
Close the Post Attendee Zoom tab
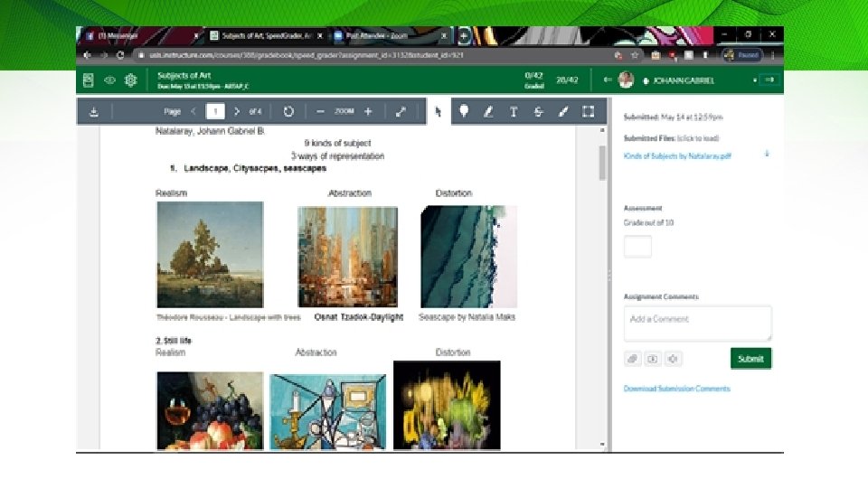tap(443, 35)
